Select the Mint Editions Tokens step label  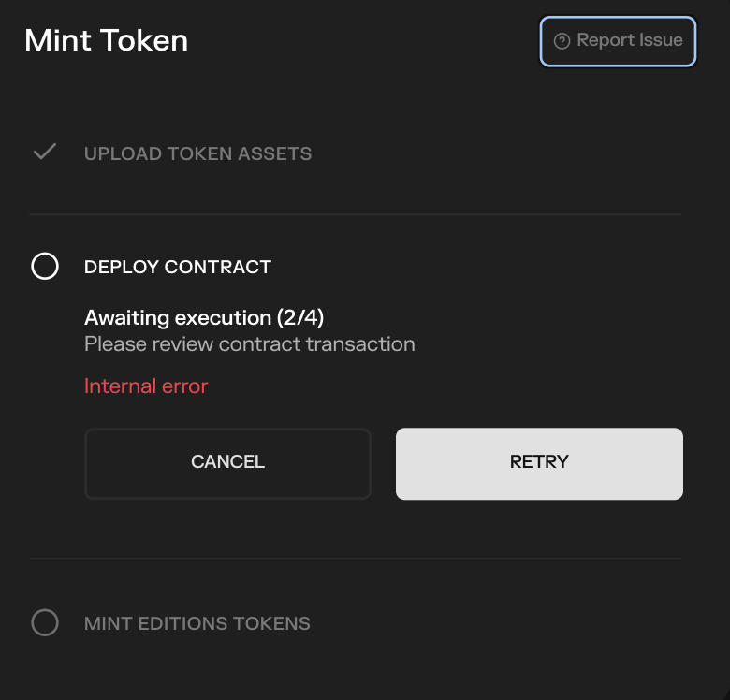(197, 623)
